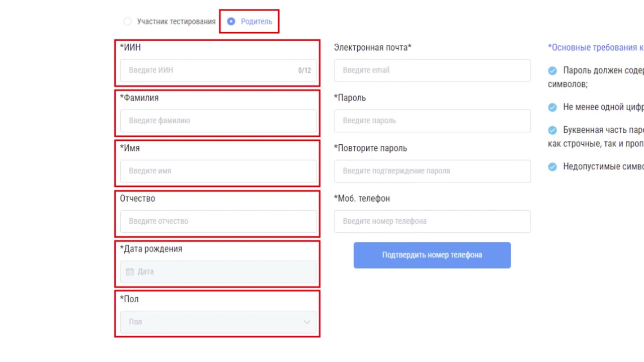Click into the "Введите имя" field
644x362 pixels.
[x=218, y=171]
